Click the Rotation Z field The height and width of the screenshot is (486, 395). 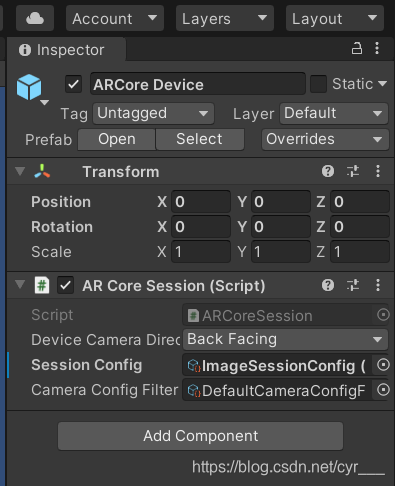point(360,227)
